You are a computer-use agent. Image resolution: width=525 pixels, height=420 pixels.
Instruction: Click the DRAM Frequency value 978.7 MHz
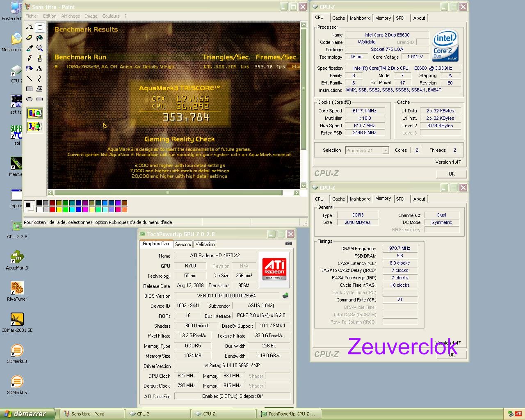tap(400, 248)
